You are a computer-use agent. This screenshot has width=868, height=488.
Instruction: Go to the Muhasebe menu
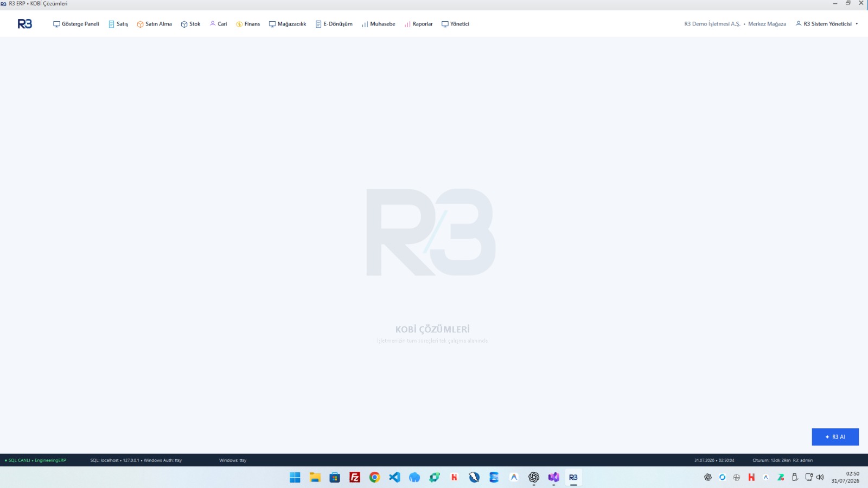[x=379, y=24]
